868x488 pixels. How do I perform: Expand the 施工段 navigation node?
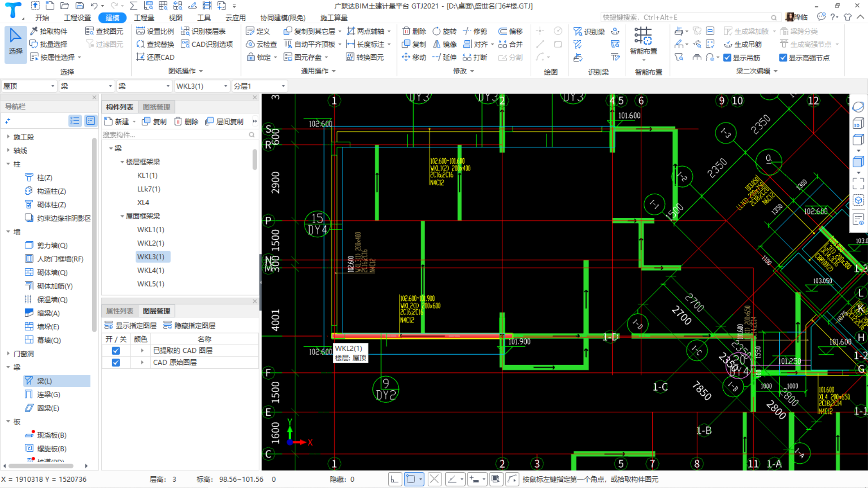[8, 137]
